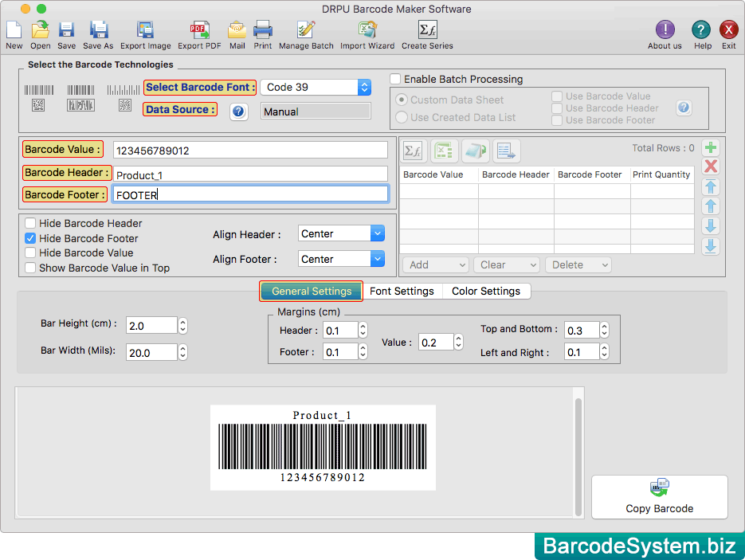This screenshot has height=560, width=745.
Task: Check Use Barcode Header option
Action: click(x=557, y=108)
